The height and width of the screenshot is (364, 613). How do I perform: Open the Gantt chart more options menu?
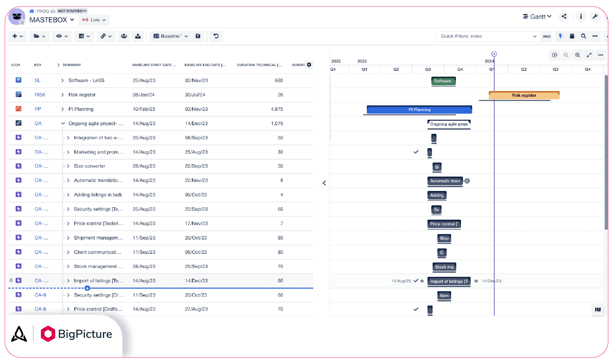601,55
